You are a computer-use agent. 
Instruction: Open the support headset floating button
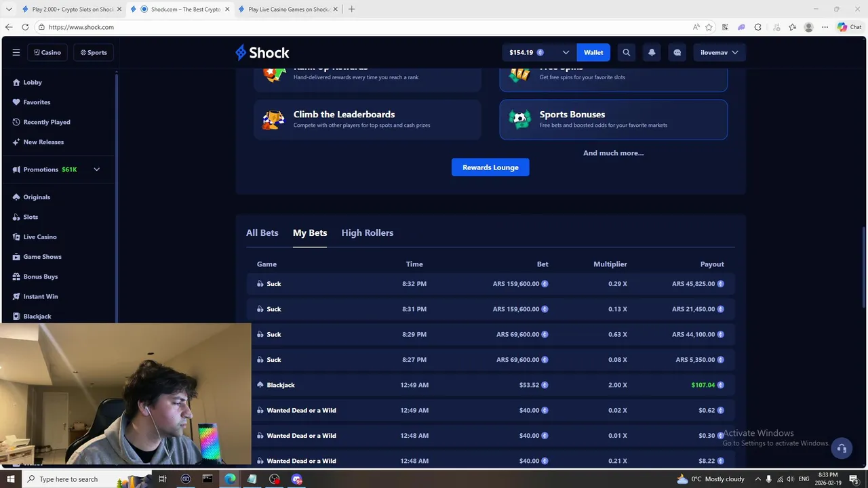coord(842,448)
